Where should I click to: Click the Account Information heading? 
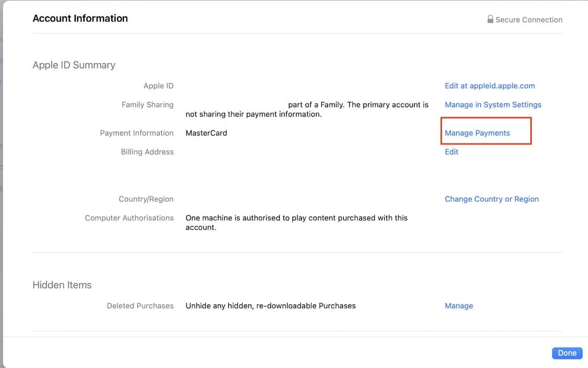click(x=80, y=18)
